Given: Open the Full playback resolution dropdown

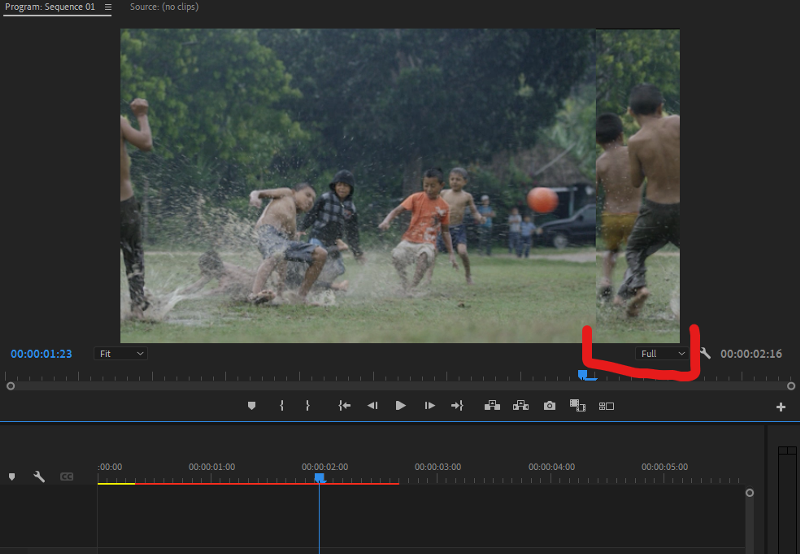Looking at the screenshot, I should point(662,354).
